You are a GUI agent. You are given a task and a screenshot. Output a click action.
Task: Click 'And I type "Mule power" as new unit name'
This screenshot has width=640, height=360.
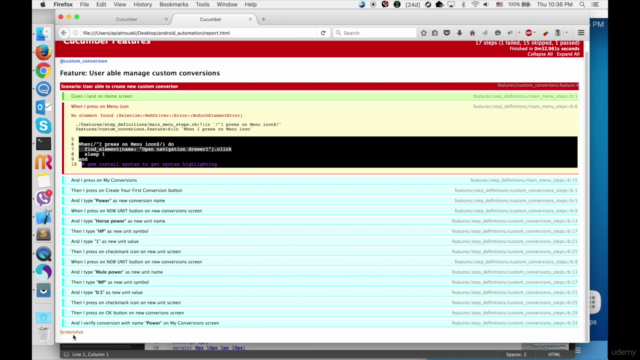pyautogui.click(x=320, y=272)
